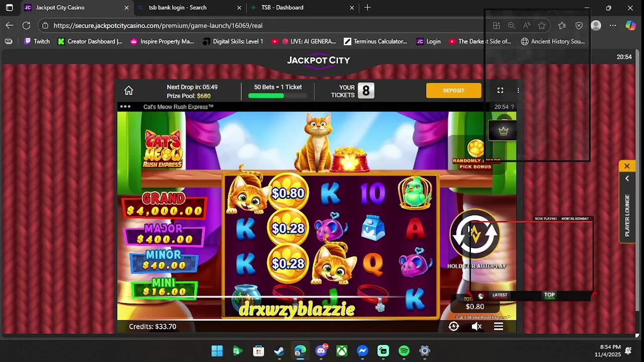Open the tab actions menu icon

click(9, 8)
